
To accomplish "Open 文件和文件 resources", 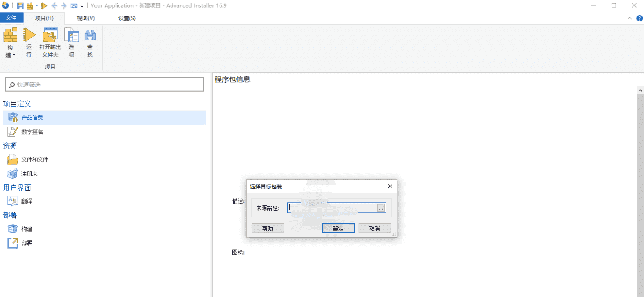I will (x=36, y=159).
